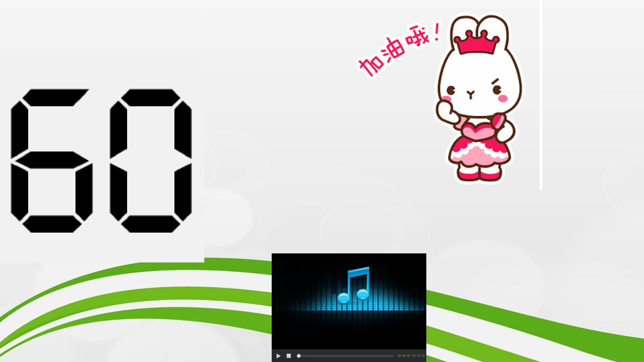644x362 pixels.
Task: Click the digit 0 on countdown timer
Action: point(151,161)
